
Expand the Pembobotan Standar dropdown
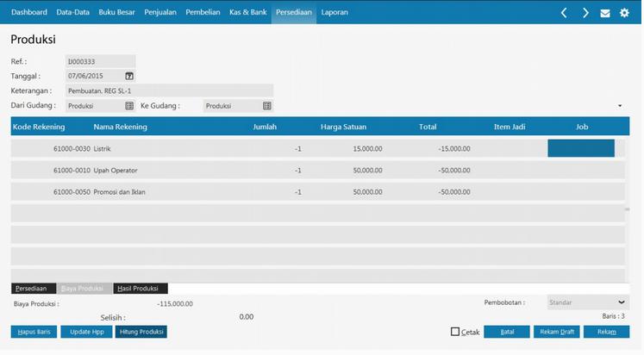pyautogui.click(x=622, y=302)
